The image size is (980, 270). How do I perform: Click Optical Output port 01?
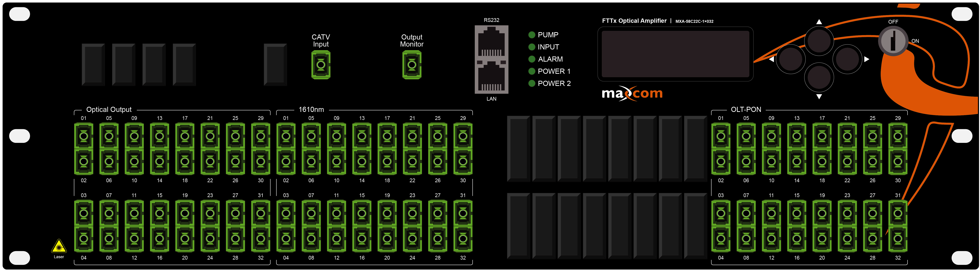click(x=84, y=136)
